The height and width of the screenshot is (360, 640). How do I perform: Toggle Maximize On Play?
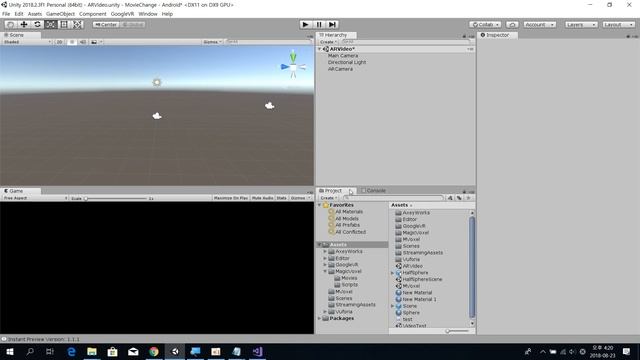231,198
